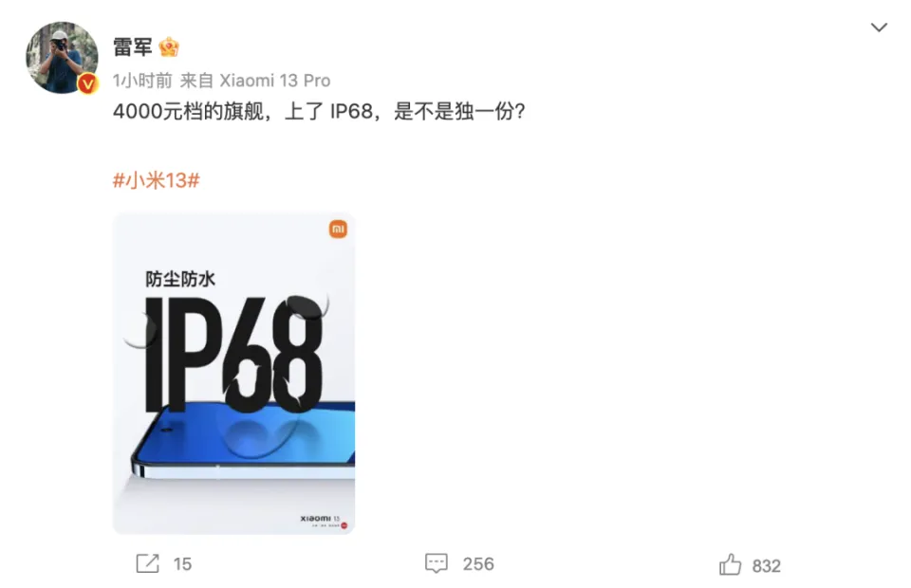Click the orange verified V badge
The width and height of the screenshot is (911, 588).
[87, 84]
